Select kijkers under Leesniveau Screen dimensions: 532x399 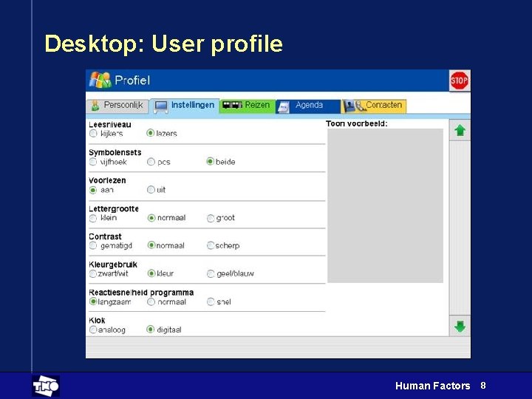click(93, 133)
